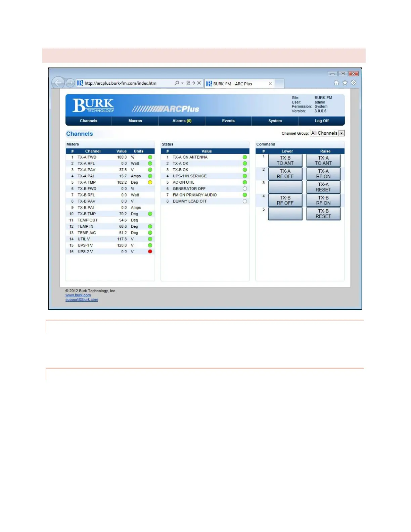Click the green indicator for UTIL V

(150, 239)
